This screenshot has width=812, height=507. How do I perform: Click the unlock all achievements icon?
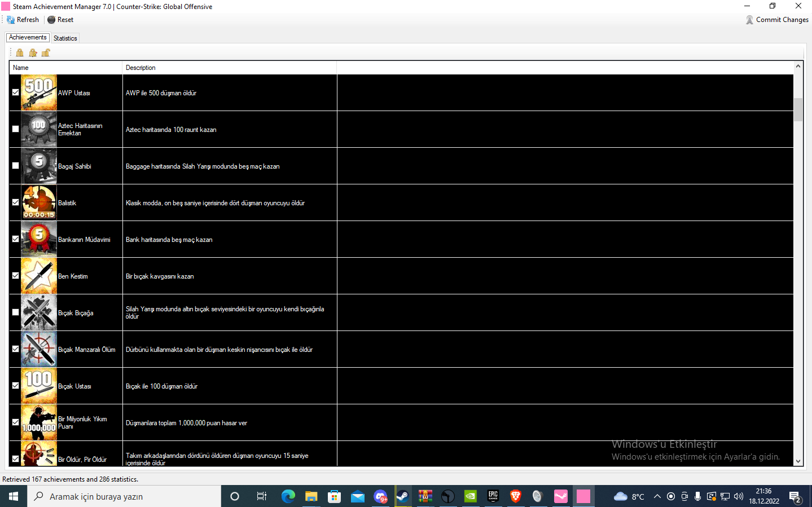pyautogui.click(x=46, y=53)
